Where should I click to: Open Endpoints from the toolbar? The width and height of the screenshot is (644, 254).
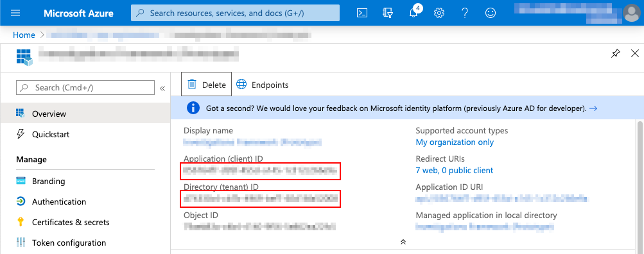(x=263, y=85)
